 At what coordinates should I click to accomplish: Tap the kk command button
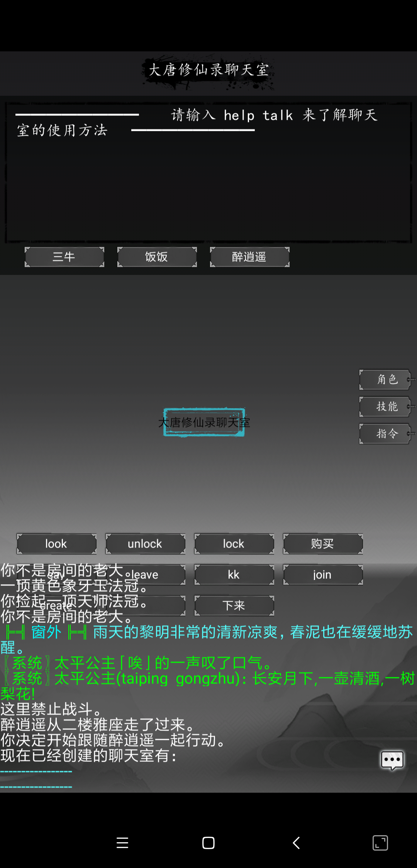(234, 575)
